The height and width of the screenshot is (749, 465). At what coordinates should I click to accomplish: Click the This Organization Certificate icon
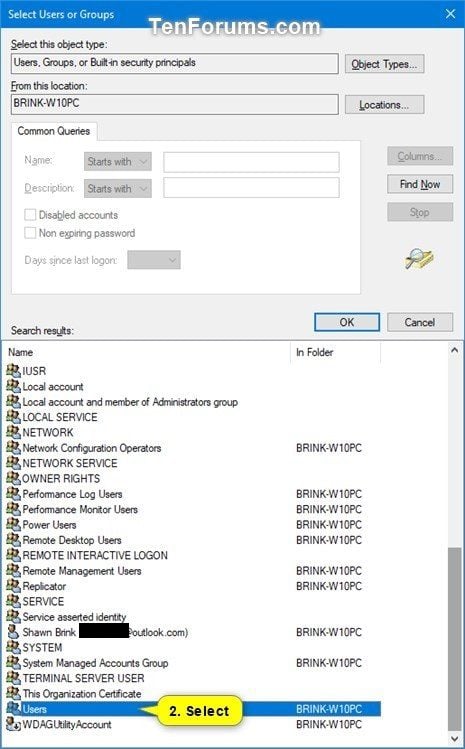pos(13,693)
